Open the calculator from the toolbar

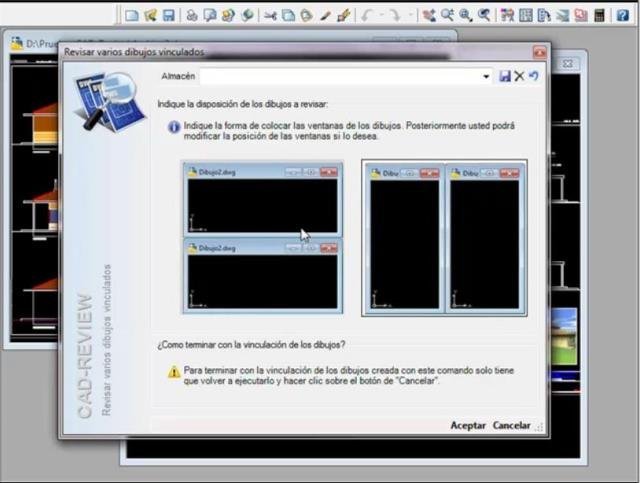click(599, 16)
